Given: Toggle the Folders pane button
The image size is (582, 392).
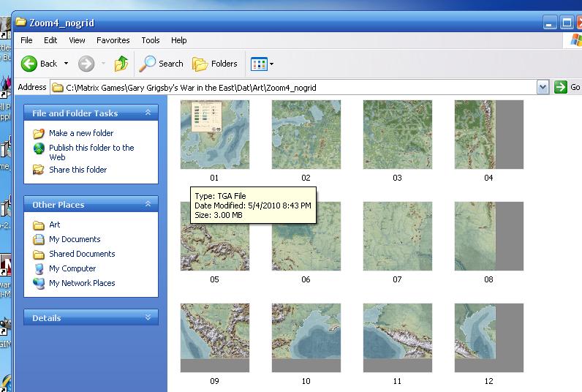Looking at the screenshot, I should pos(215,64).
